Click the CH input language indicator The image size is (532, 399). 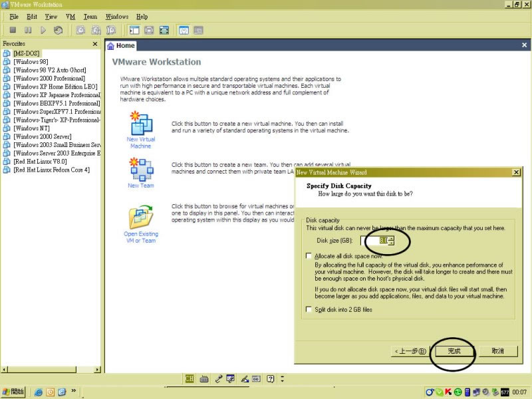(x=190, y=378)
